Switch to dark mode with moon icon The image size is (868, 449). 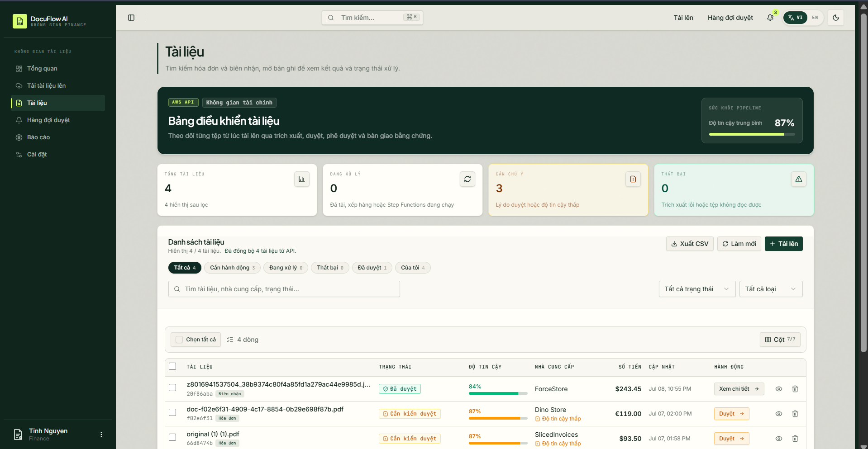[x=836, y=18]
